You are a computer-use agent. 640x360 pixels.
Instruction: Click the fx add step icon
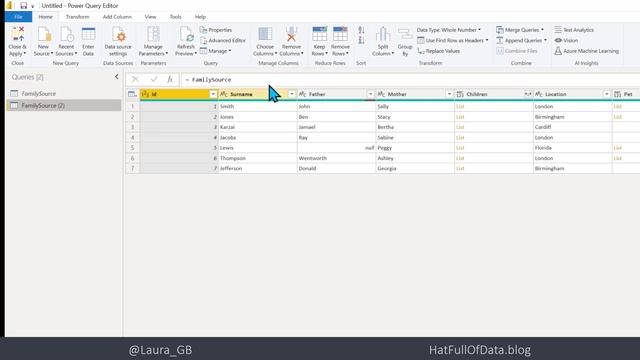click(x=170, y=80)
